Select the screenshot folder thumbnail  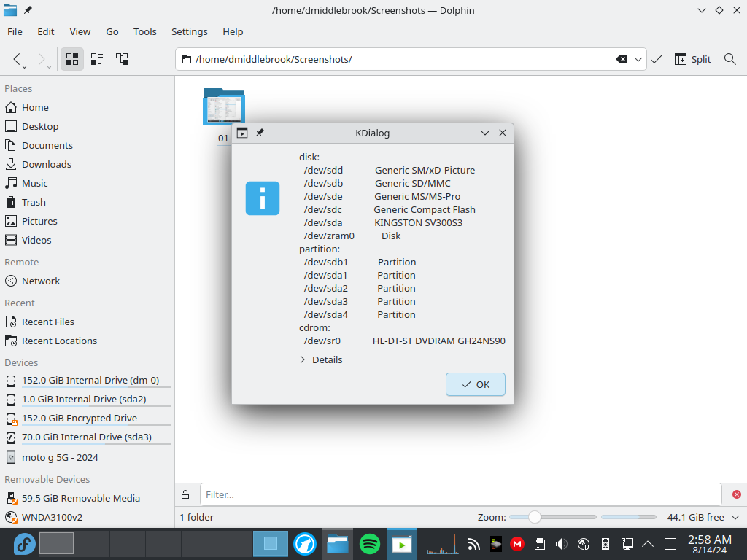click(224, 106)
